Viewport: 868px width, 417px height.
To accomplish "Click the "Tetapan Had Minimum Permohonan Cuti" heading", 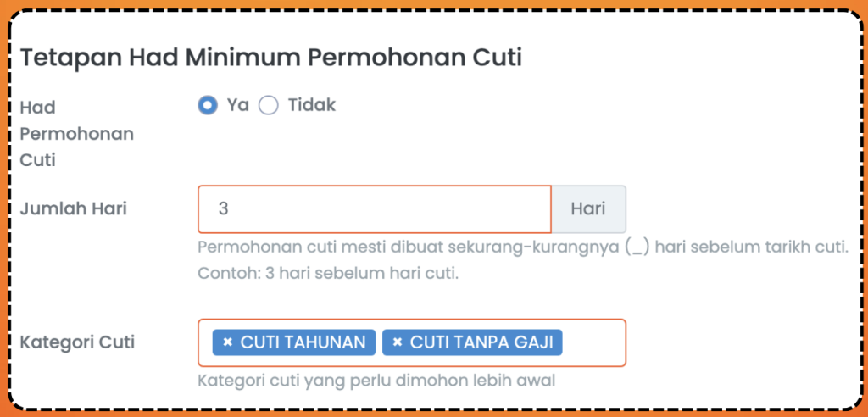I will click(x=270, y=58).
